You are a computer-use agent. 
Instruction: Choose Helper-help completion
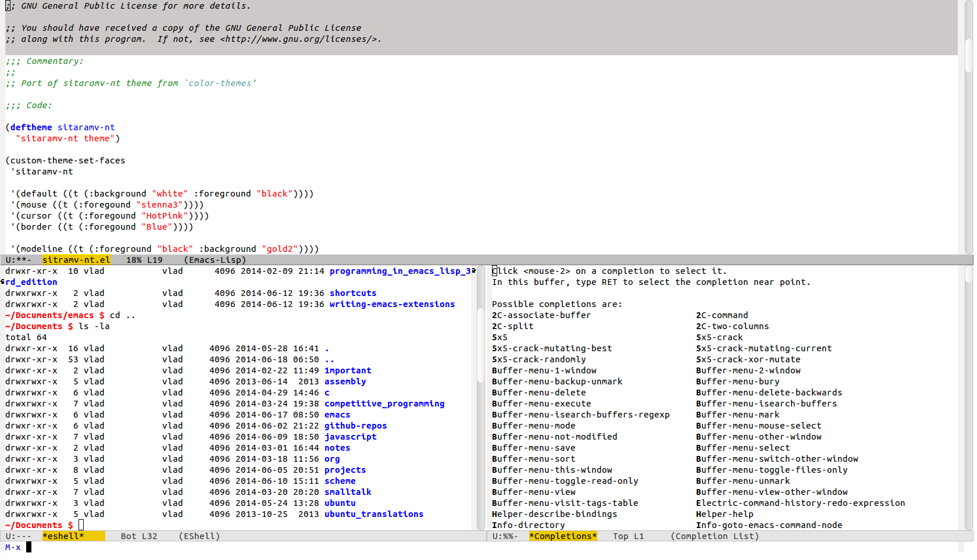725,514
